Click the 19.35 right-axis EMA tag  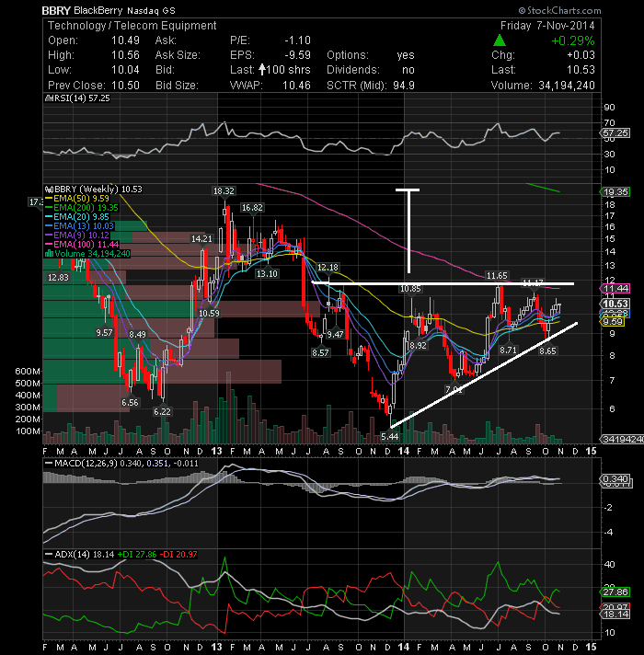click(615, 191)
